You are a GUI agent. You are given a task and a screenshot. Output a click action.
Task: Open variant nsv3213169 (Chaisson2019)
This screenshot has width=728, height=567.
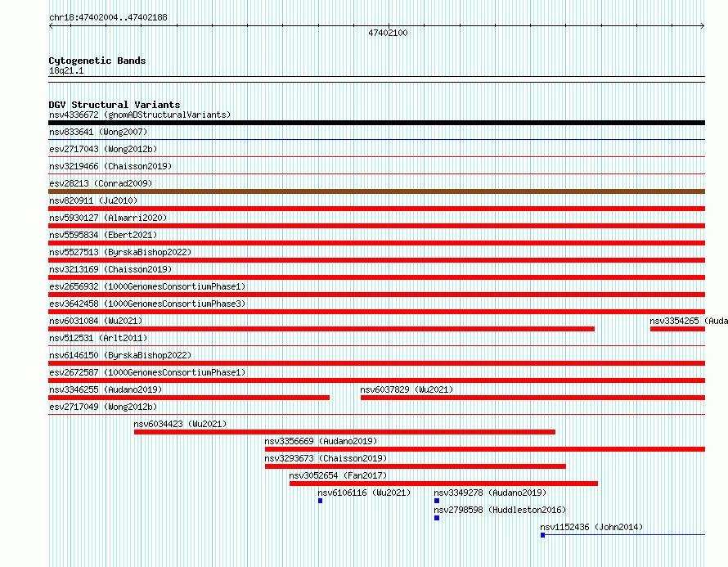click(x=110, y=269)
